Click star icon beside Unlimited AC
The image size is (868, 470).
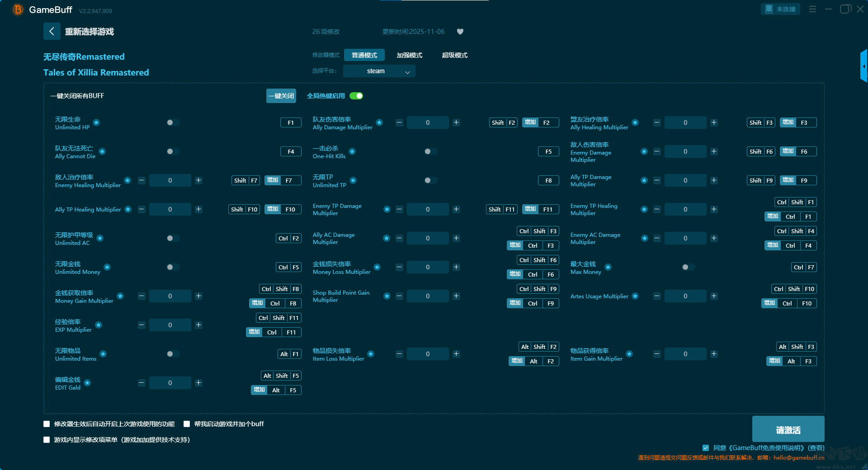pyautogui.click(x=100, y=238)
